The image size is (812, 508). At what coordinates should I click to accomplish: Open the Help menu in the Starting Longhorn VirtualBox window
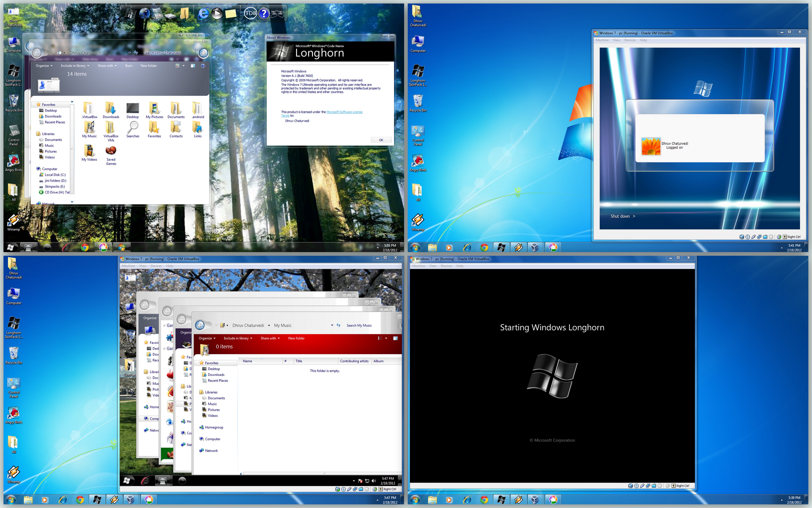[460, 266]
